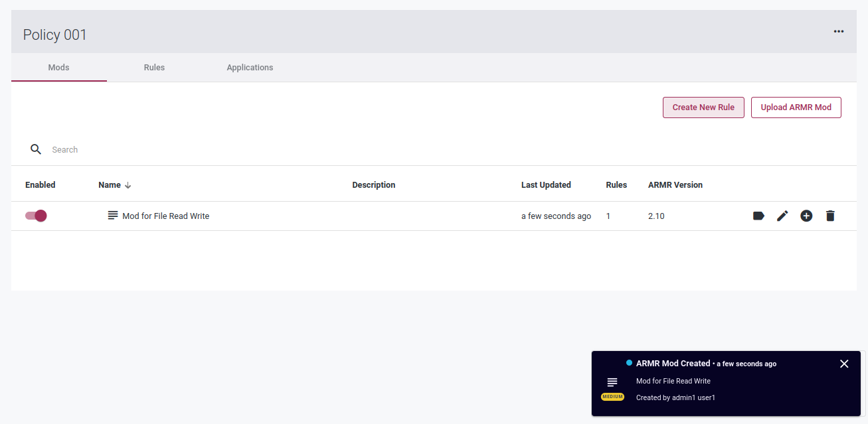Switch to the Mods tab
The image size is (868, 424).
[59, 68]
